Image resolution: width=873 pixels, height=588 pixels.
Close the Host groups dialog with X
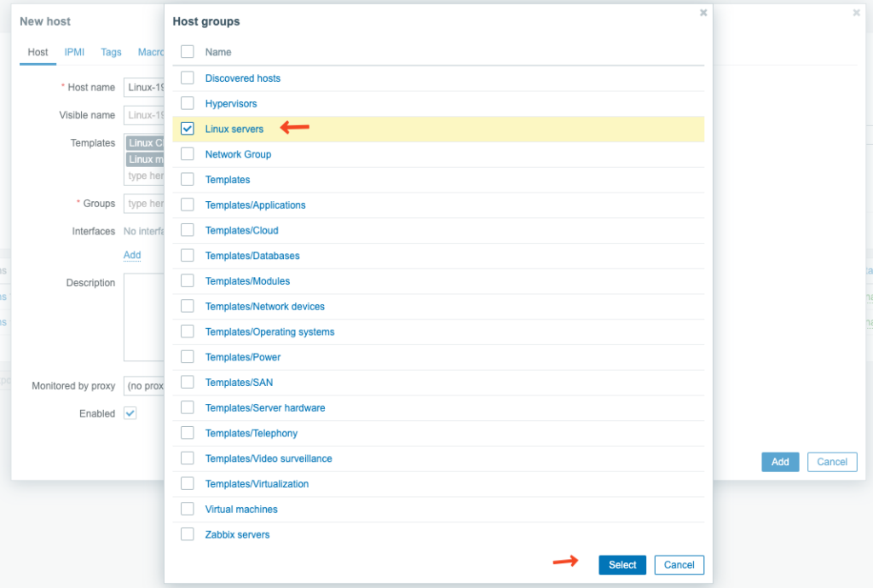[703, 13]
